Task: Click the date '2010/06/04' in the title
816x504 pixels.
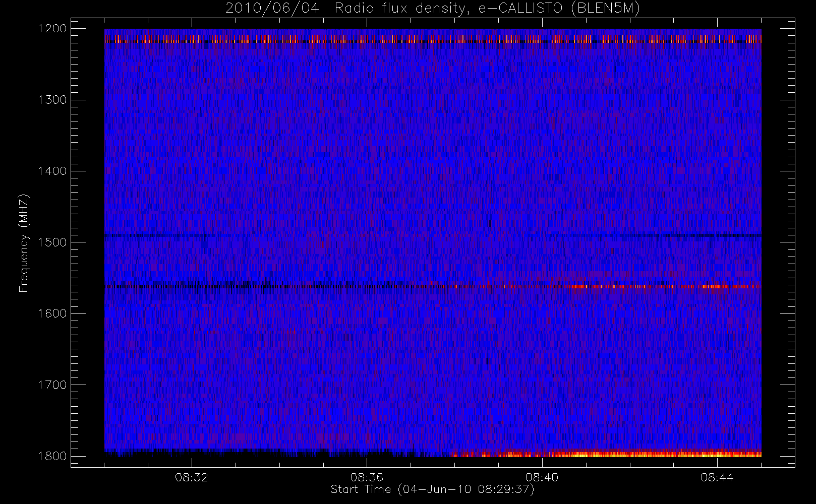Action: [272, 9]
